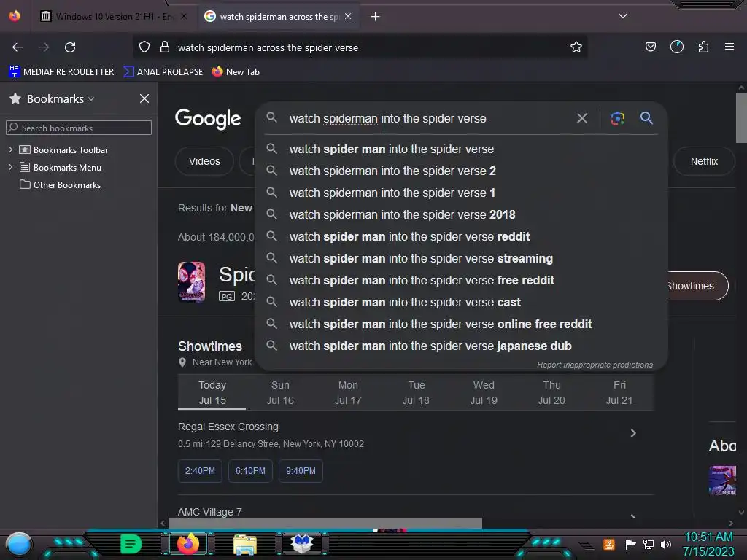This screenshot has height=560, width=747.
Task: Choose suggestion ending with 'spider verse 1'
Action: (461, 192)
